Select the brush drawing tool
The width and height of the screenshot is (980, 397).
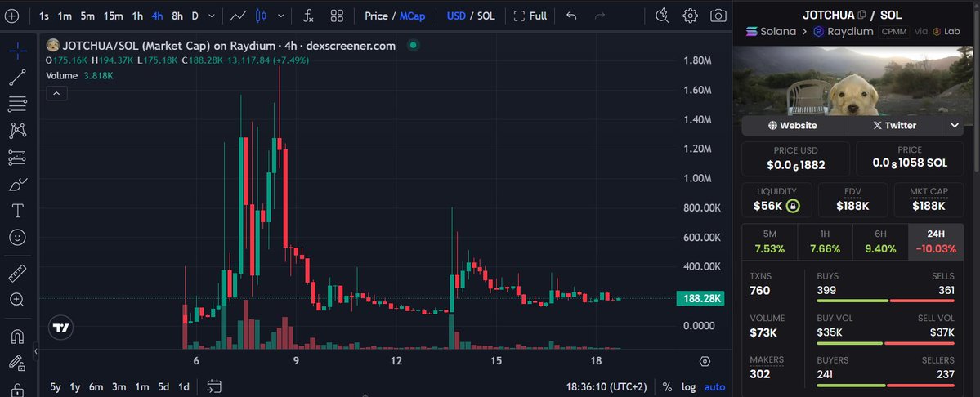point(17,185)
